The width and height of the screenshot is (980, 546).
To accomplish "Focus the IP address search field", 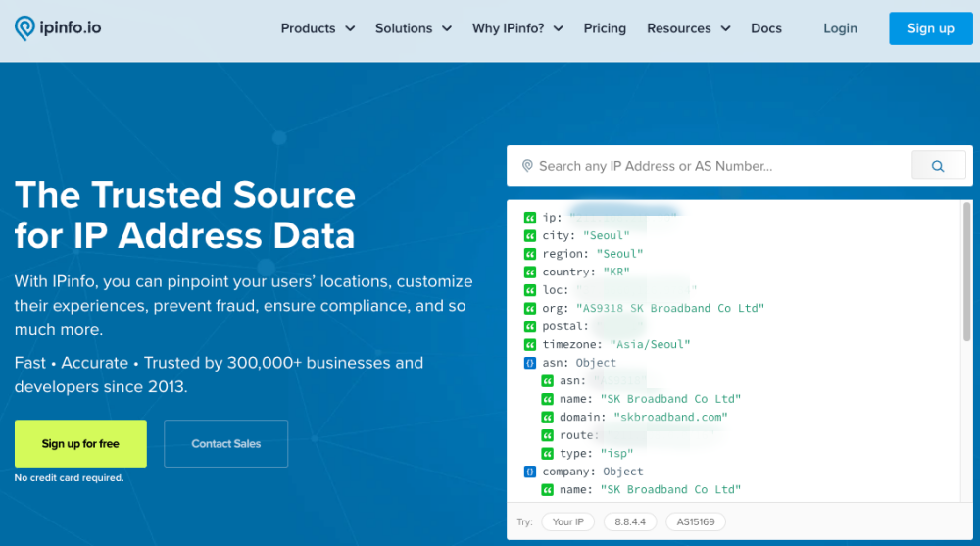I will coord(709,166).
